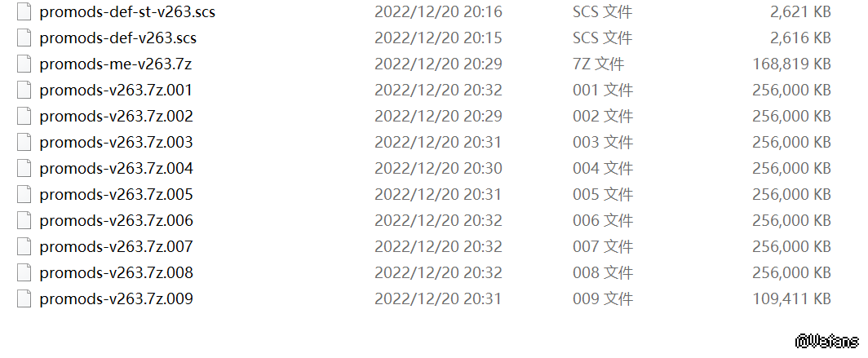Click the file icon of promods-v263.7z.005
The width and height of the screenshot is (868, 358).
click(x=24, y=195)
